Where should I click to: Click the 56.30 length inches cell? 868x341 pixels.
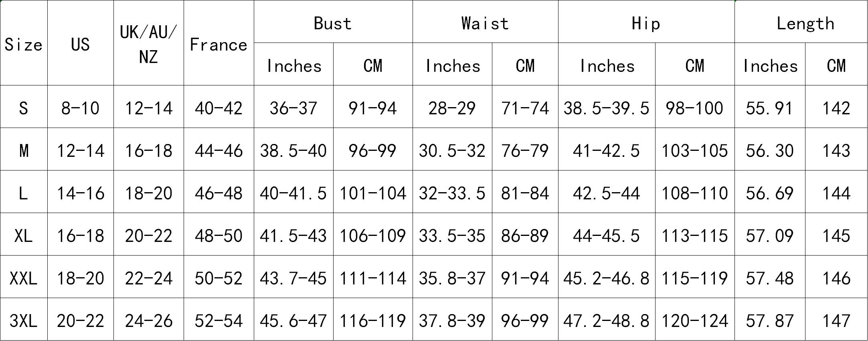coord(770,149)
